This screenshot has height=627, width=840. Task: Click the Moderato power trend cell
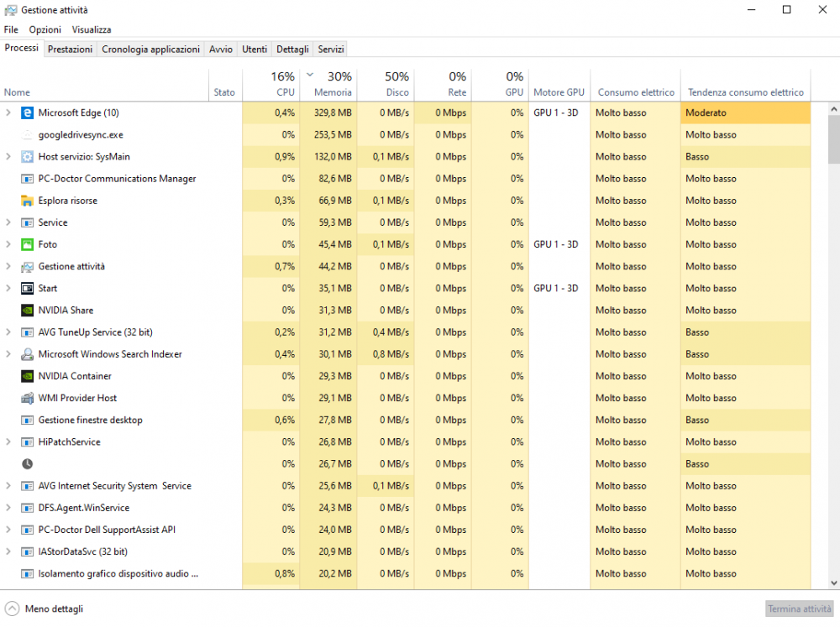(x=746, y=113)
